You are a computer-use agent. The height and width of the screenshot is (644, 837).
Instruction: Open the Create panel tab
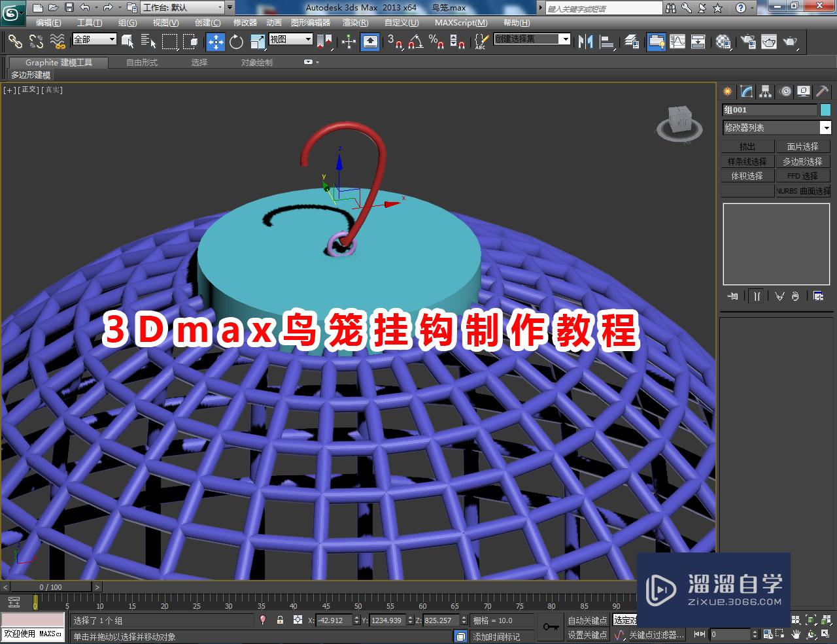click(728, 92)
